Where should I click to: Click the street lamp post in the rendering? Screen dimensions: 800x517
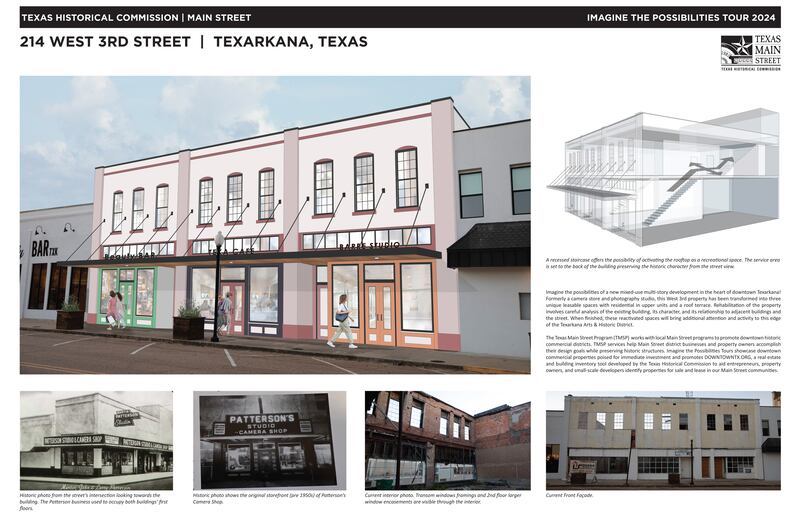pyautogui.click(x=216, y=288)
